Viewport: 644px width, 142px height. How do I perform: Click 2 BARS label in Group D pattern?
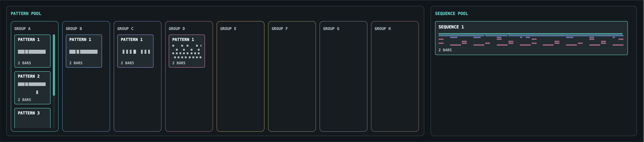pos(179,63)
